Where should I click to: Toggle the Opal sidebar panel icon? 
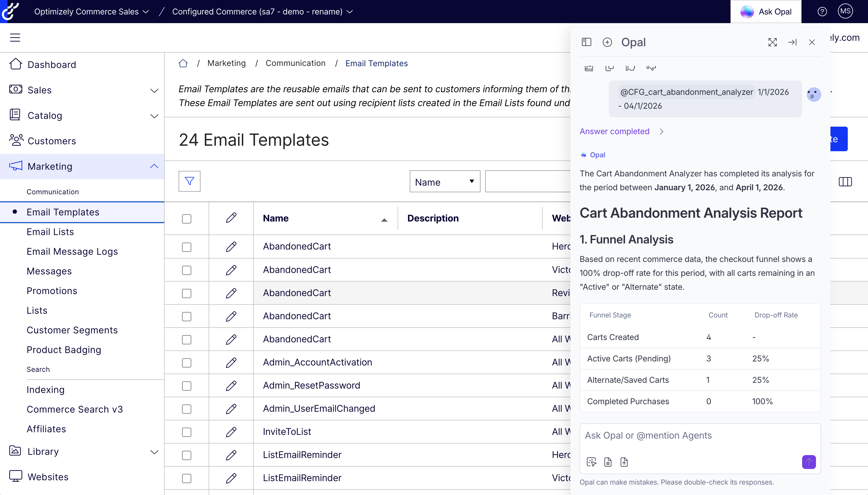[586, 42]
